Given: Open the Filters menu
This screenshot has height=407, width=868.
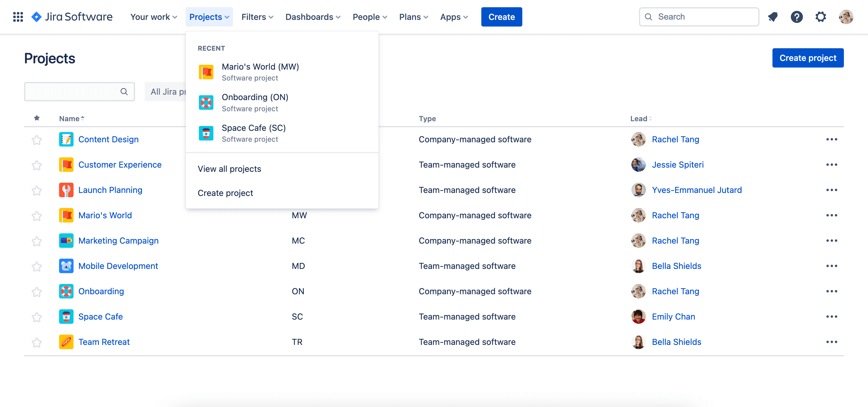Looking at the screenshot, I should pyautogui.click(x=257, y=17).
